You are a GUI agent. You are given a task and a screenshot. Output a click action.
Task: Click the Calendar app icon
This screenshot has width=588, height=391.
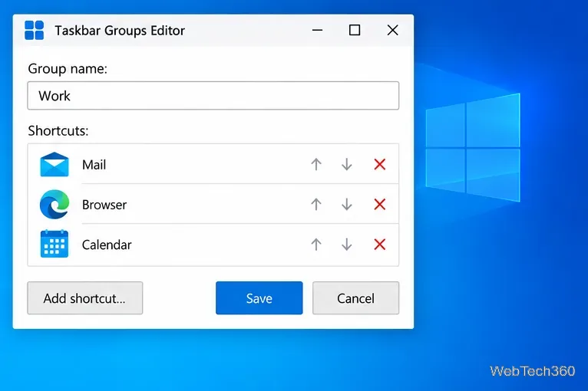tap(55, 244)
